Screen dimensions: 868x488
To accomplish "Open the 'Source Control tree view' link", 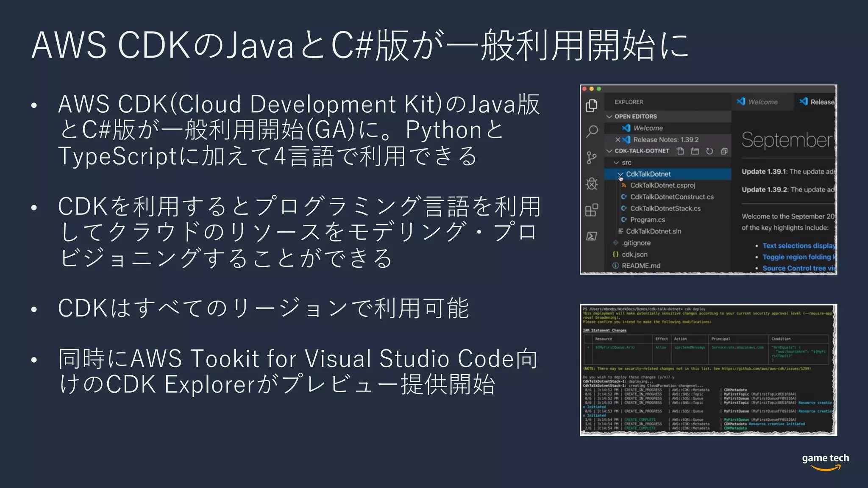I will [799, 268].
